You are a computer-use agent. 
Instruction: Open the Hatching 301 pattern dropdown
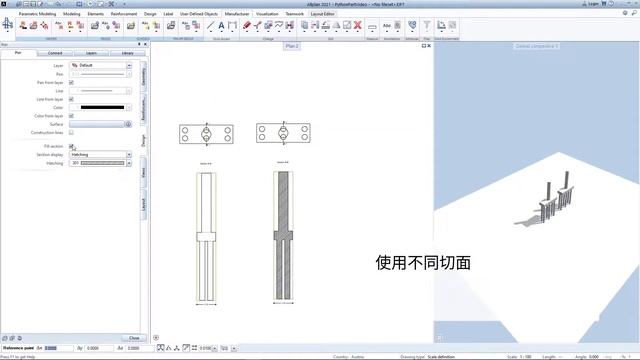[129, 163]
